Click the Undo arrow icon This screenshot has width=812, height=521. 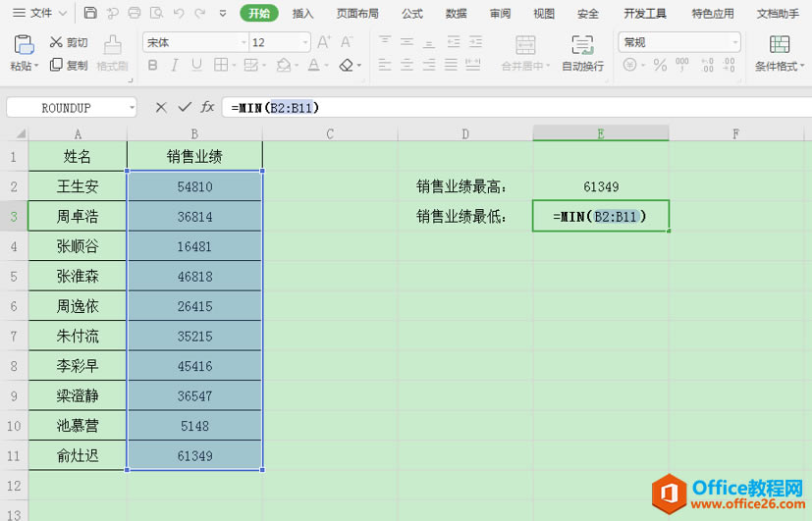click(x=179, y=13)
